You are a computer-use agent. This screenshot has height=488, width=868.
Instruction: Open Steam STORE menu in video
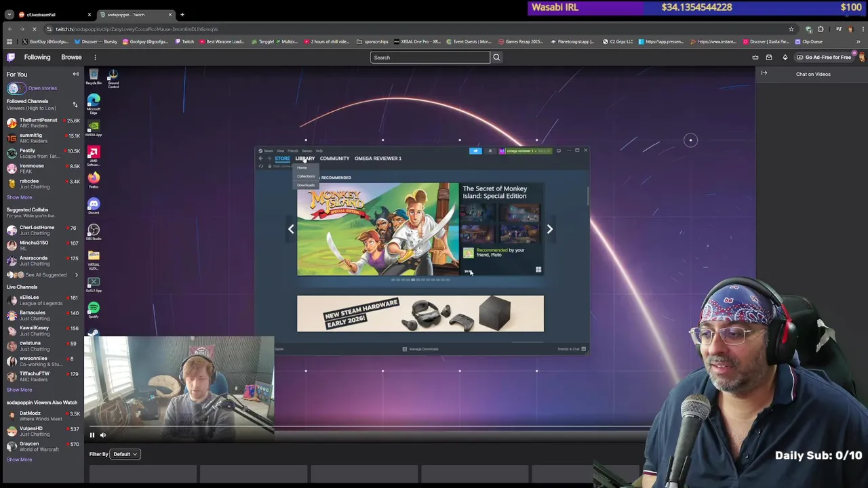(282, 159)
